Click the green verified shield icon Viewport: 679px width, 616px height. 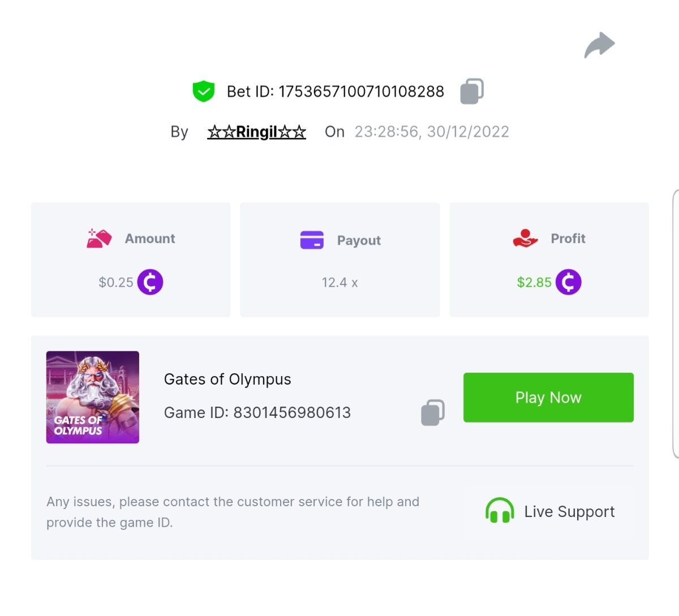pyautogui.click(x=204, y=91)
